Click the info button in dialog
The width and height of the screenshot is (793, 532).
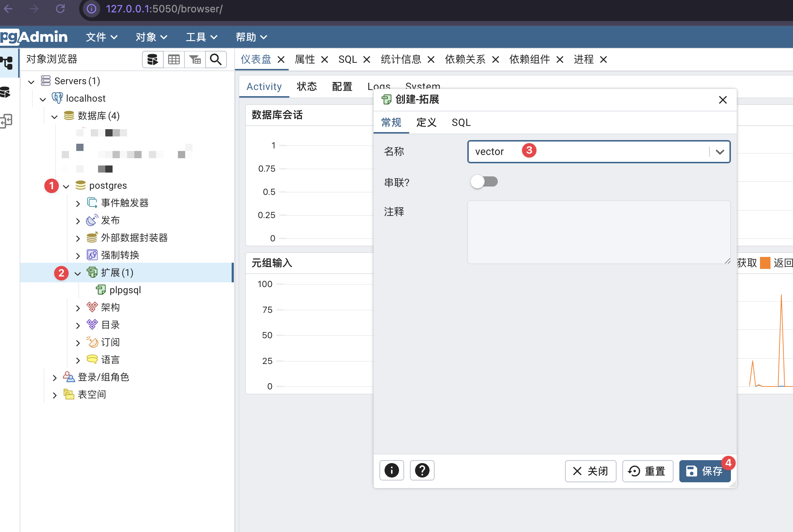[x=391, y=471]
